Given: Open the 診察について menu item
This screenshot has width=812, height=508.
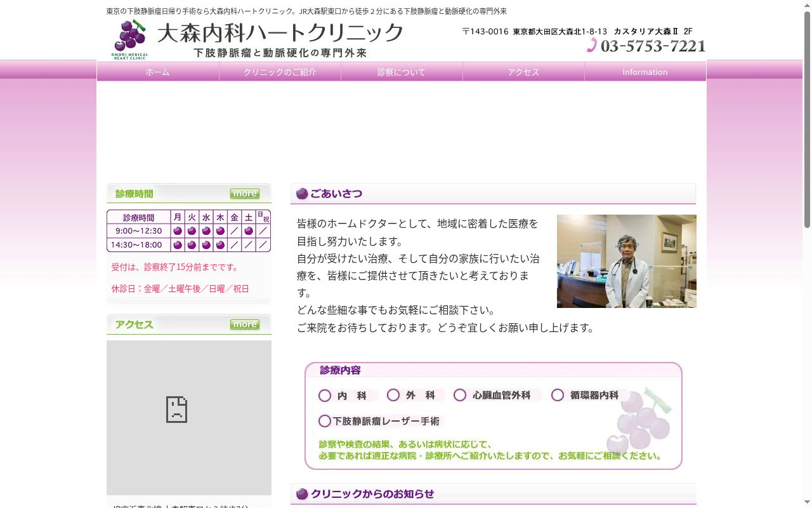Looking at the screenshot, I should [x=402, y=72].
